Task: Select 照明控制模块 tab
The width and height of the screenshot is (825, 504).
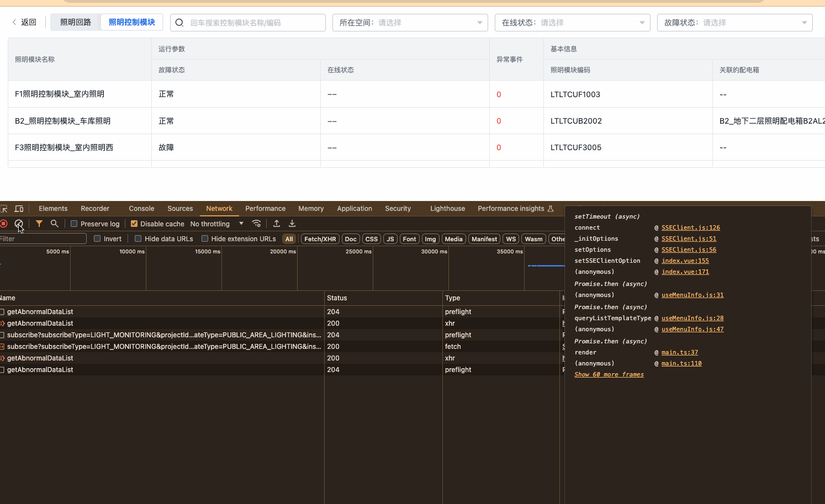Action: point(132,22)
